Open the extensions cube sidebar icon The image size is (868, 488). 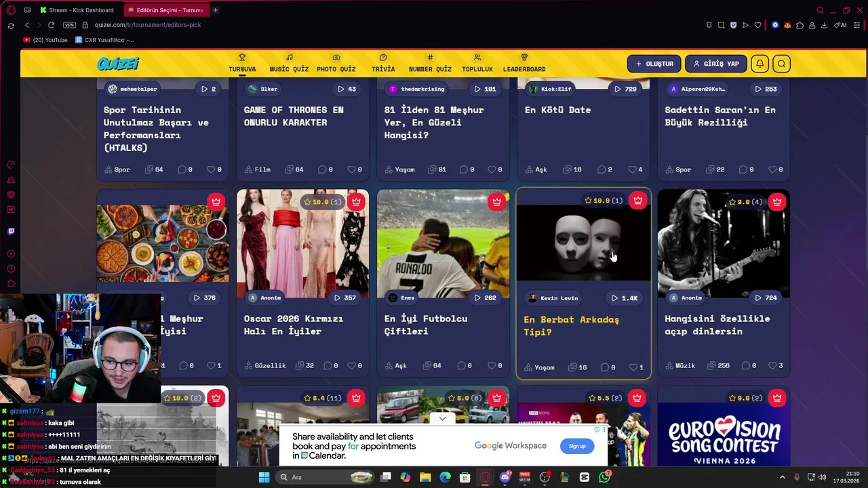coord(11,284)
